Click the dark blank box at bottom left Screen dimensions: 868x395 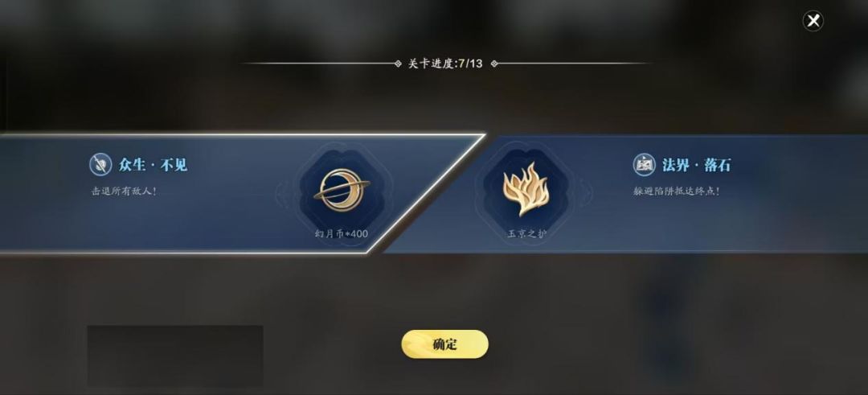click(175, 356)
